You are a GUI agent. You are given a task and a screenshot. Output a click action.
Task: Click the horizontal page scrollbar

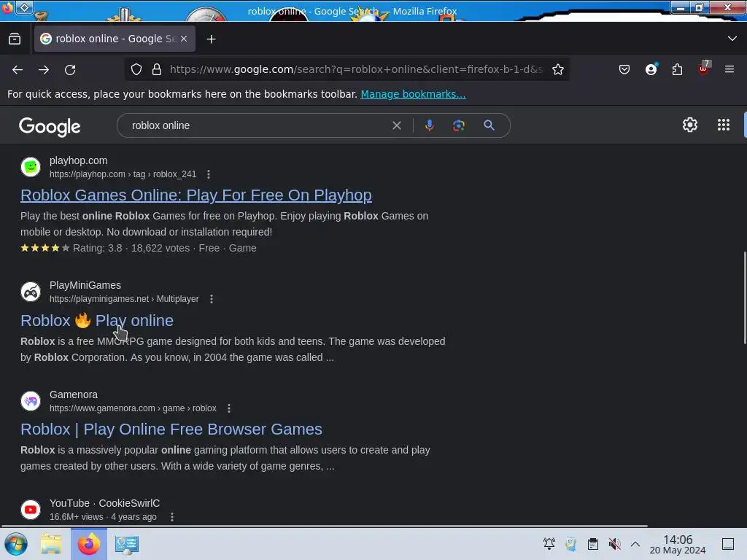(325, 526)
